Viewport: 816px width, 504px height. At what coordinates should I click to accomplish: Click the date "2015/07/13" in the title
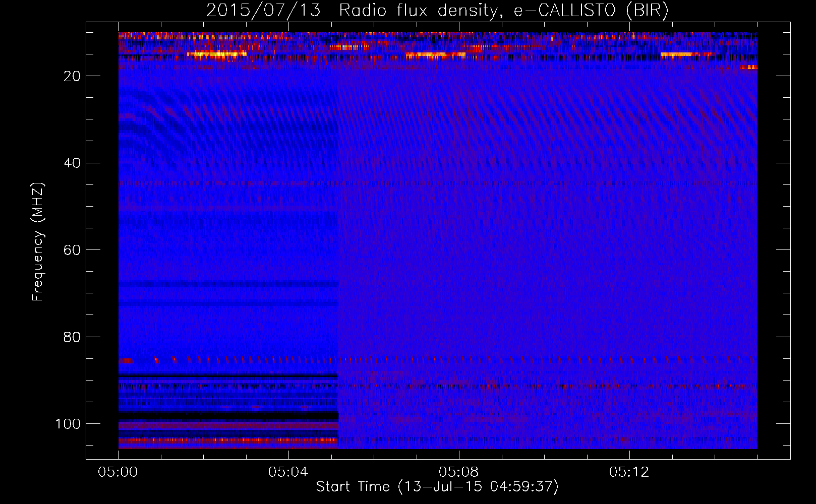[263, 11]
